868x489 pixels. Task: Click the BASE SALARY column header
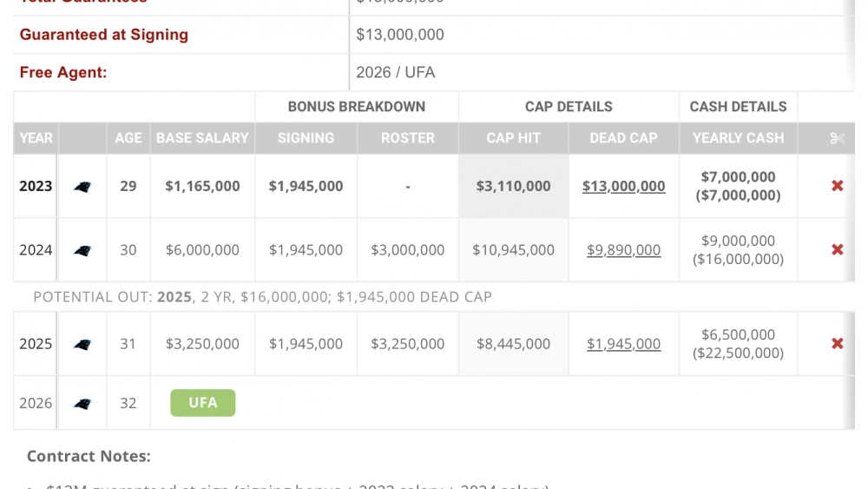(202, 138)
